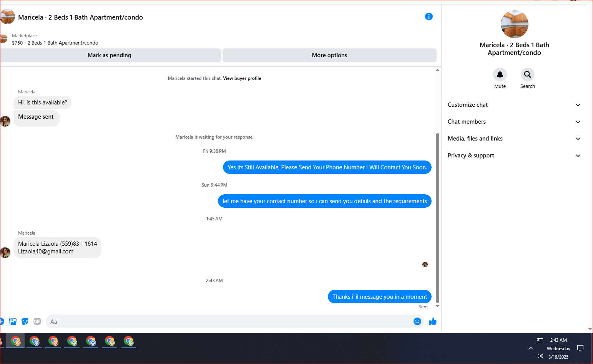The width and height of the screenshot is (593, 364).
Task: Open the taskbar clock and date
Action: point(558,348)
